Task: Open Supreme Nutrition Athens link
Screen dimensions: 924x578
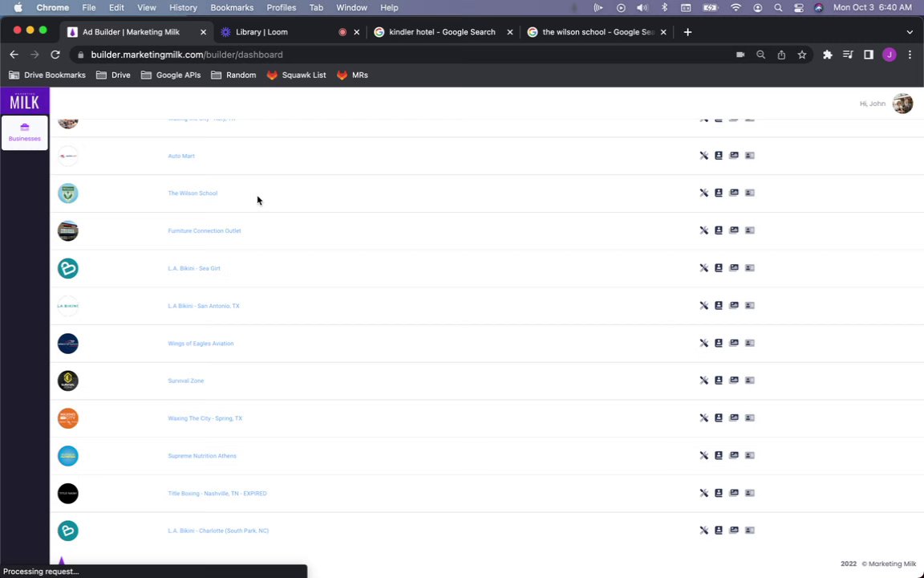Action: point(202,456)
